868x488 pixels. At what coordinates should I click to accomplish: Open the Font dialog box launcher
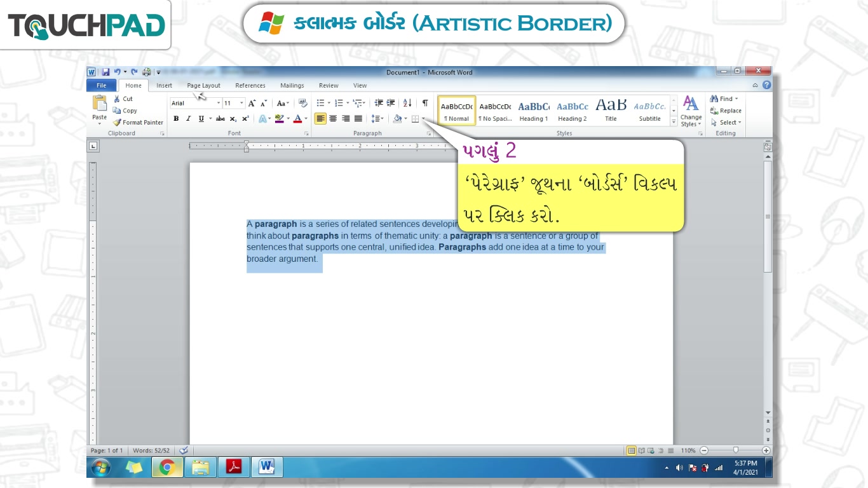(x=306, y=133)
